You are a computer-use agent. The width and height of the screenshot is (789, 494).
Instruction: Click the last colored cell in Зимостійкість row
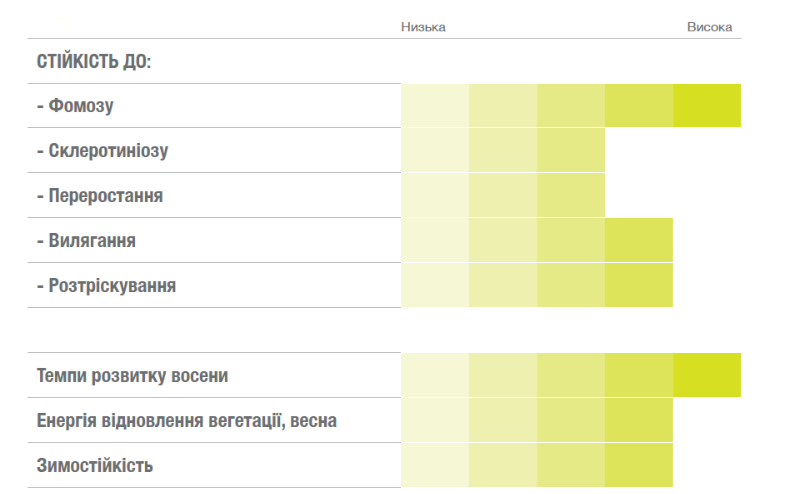639,465
